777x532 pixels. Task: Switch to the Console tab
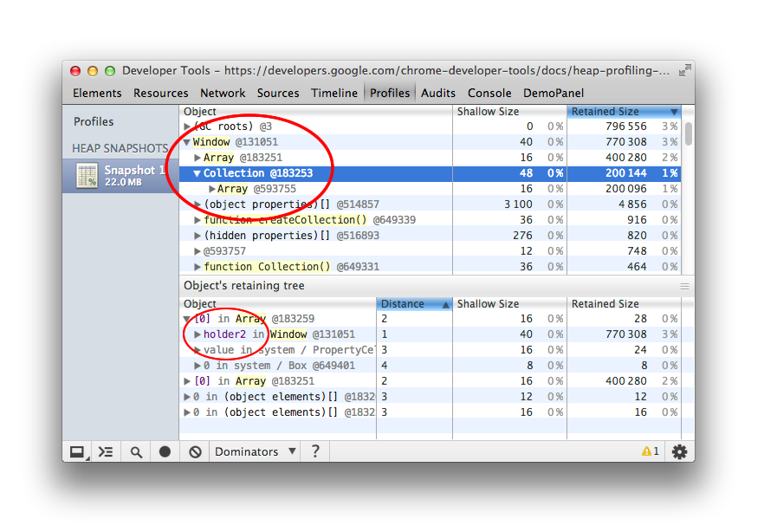489,93
